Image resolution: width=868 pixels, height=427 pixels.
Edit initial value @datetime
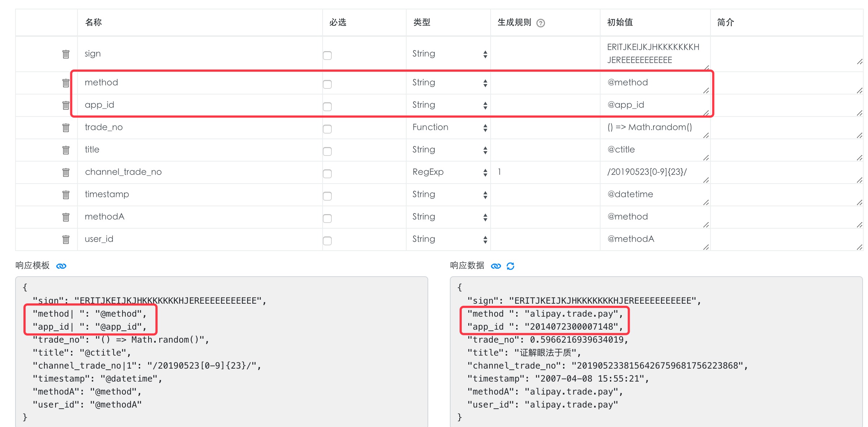656,194
